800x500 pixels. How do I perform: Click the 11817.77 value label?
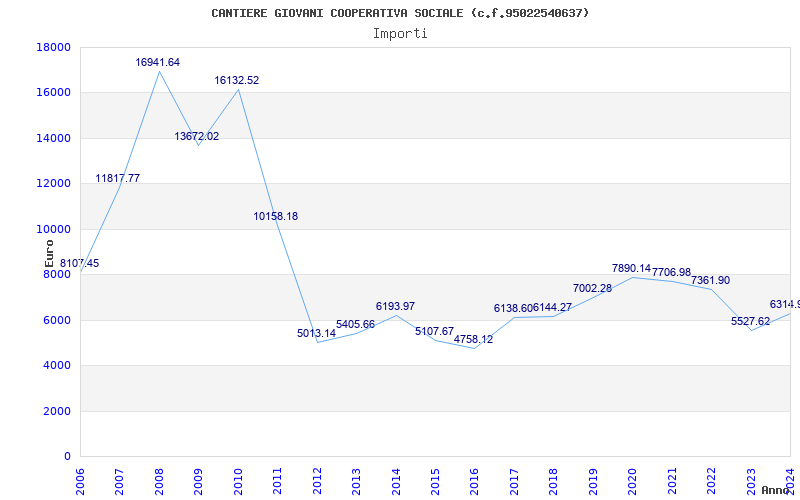[x=118, y=178]
